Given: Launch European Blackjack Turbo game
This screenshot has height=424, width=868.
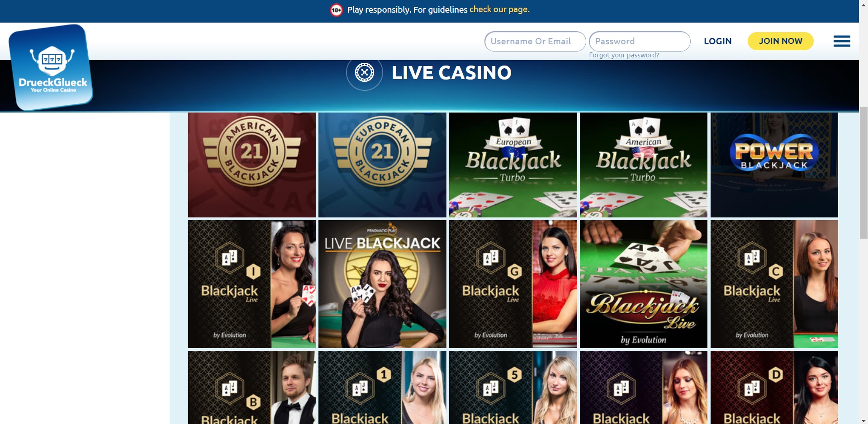Looking at the screenshot, I should click(513, 165).
